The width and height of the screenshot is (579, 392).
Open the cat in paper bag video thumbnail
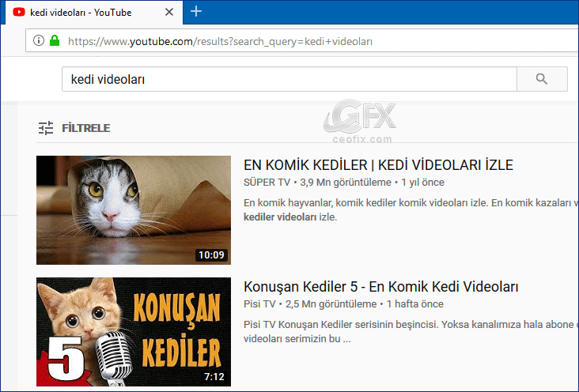[134, 210]
